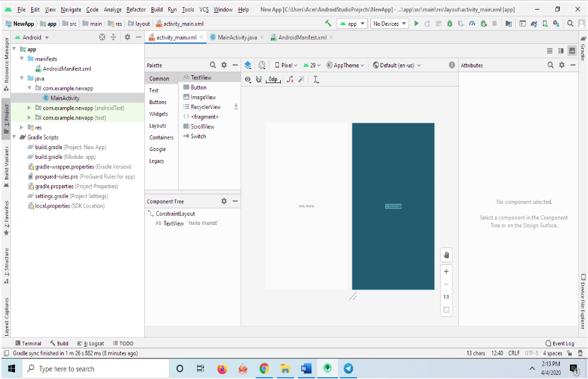Toggle the view options eye icon
The image size is (588, 379).
[x=248, y=79]
